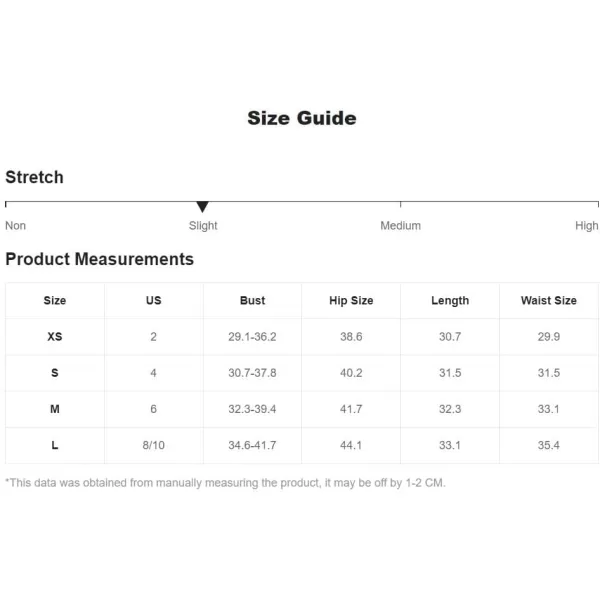The height and width of the screenshot is (600, 600).
Task: Click the manual measurement disclaimer note
Action: click(x=225, y=483)
